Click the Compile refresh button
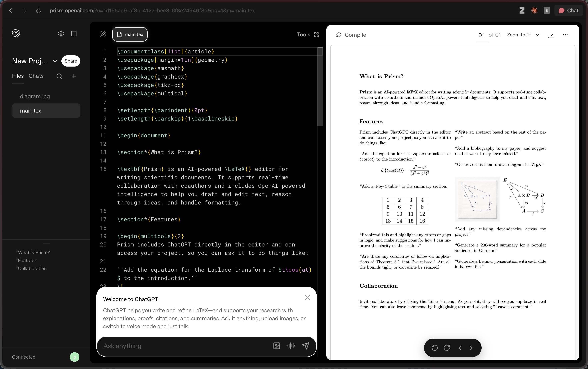The image size is (588, 369). click(x=351, y=35)
